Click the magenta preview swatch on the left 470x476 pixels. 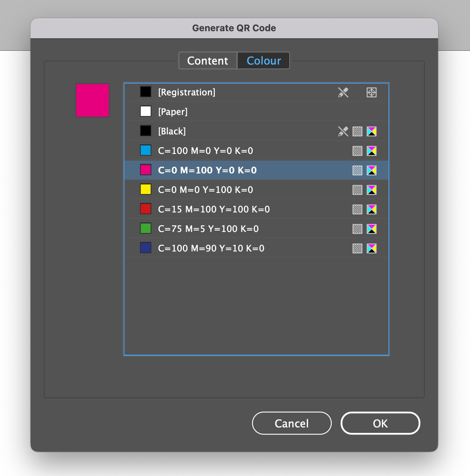(x=93, y=100)
